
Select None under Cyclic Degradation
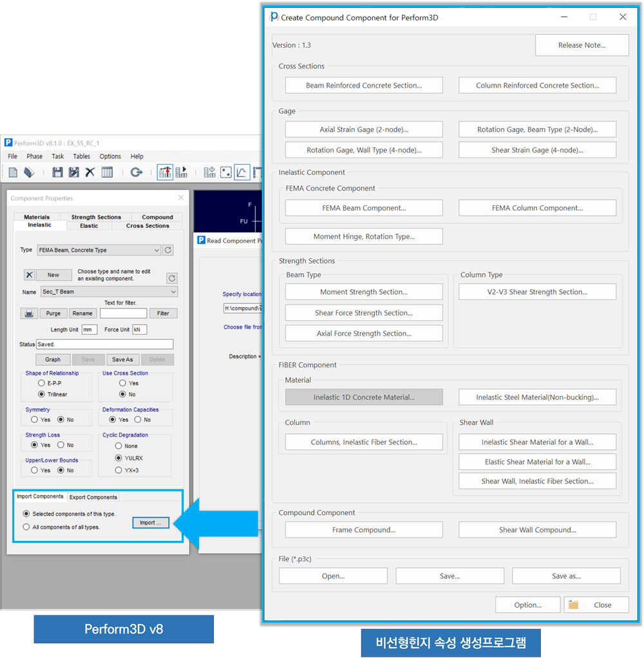click(118, 446)
